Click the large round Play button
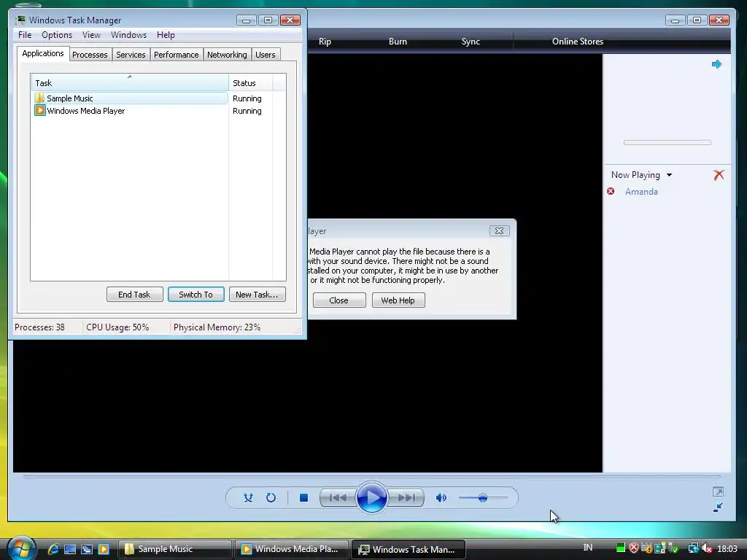This screenshot has width=747, height=560. 371,497
